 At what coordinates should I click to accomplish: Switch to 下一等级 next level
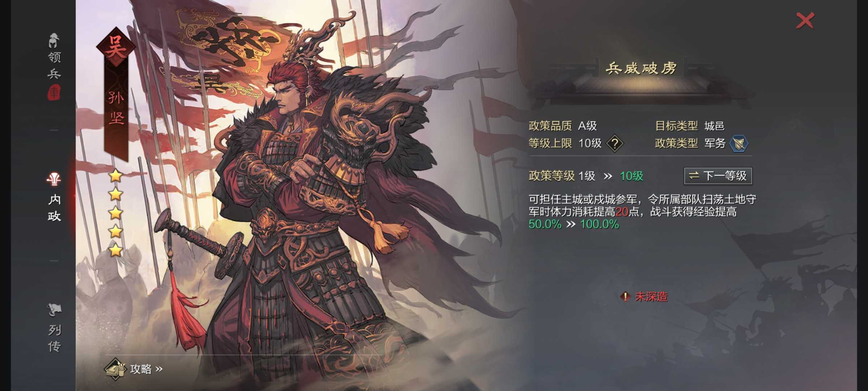coord(718,176)
